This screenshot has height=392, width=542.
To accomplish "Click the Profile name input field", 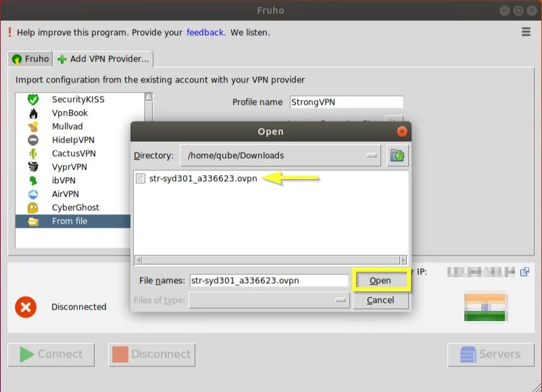I will 347,102.
